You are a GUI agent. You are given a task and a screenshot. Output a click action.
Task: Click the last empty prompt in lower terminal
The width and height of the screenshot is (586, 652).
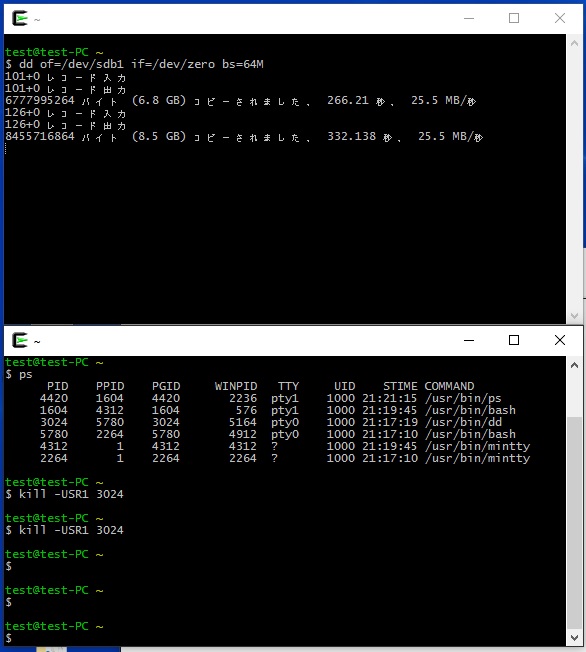click(8, 638)
